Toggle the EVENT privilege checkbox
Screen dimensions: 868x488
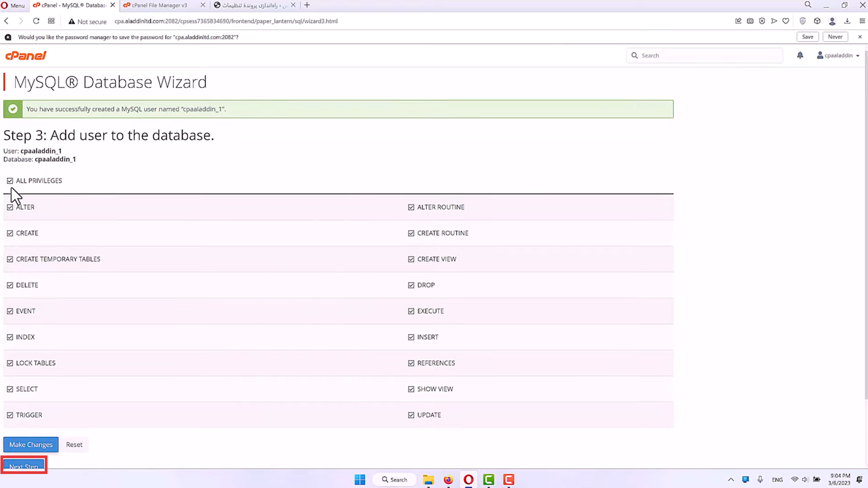click(10, 311)
